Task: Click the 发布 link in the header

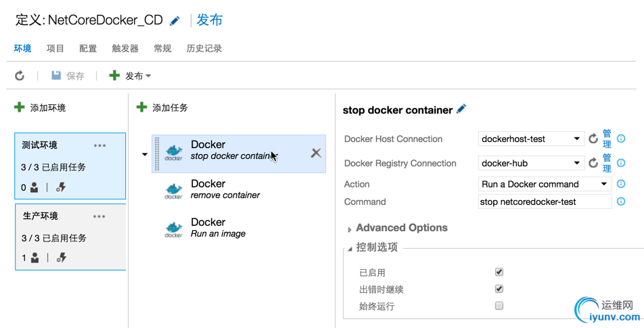Action: 210,20
